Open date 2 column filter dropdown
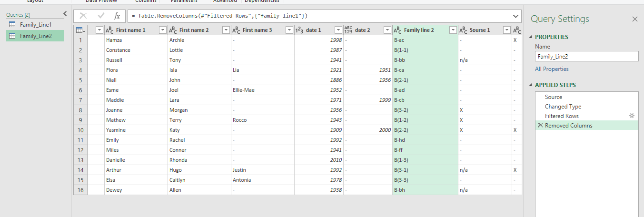Viewport: 644px width, 217px height. click(x=387, y=30)
